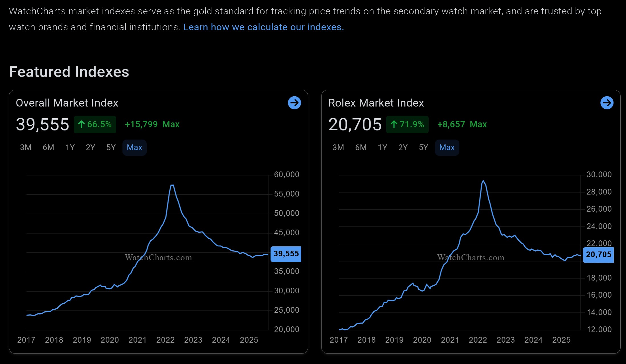Switch Rolex Market Index to 6M
Viewport: 626px width, 364px height.
tap(361, 148)
